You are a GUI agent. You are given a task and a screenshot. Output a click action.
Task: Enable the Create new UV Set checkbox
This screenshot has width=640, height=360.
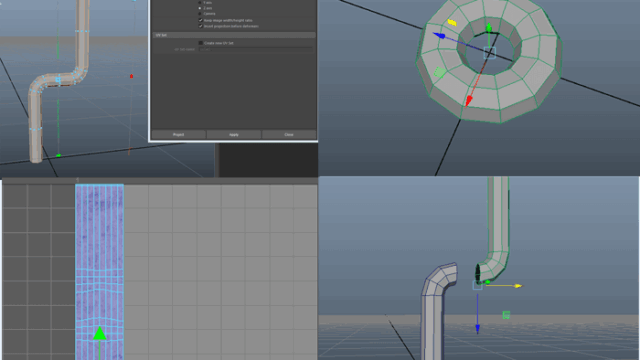pos(200,43)
